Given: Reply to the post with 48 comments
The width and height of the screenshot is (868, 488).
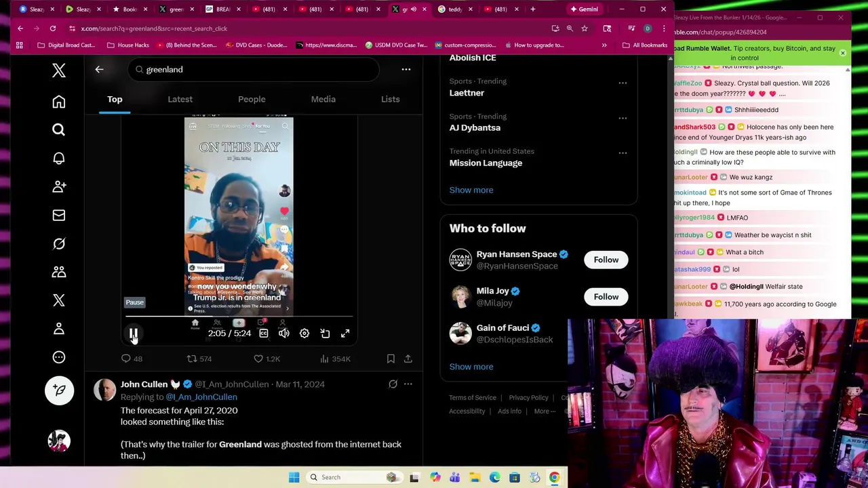Looking at the screenshot, I should (132, 359).
